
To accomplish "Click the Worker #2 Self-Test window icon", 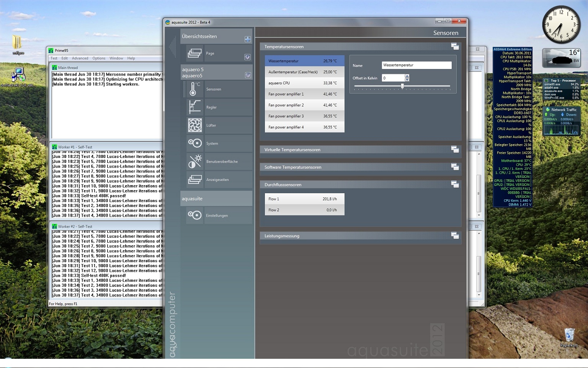I will tap(54, 226).
